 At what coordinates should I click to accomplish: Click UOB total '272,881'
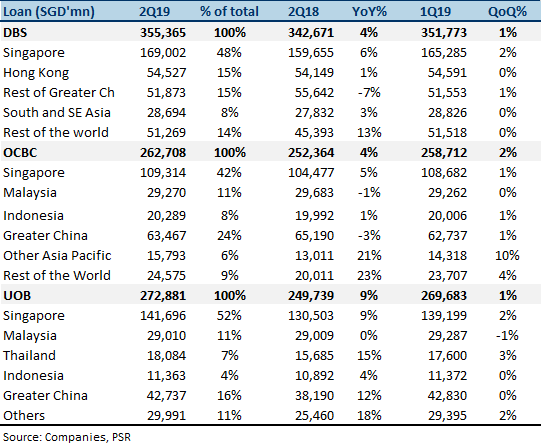(x=163, y=296)
